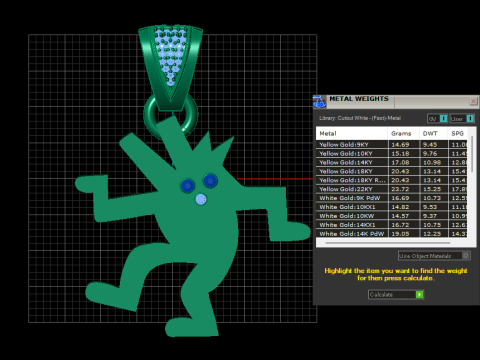This screenshot has height=360, width=480.
Task: Click the Library: Cutout White label
Action: click(x=360, y=118)
